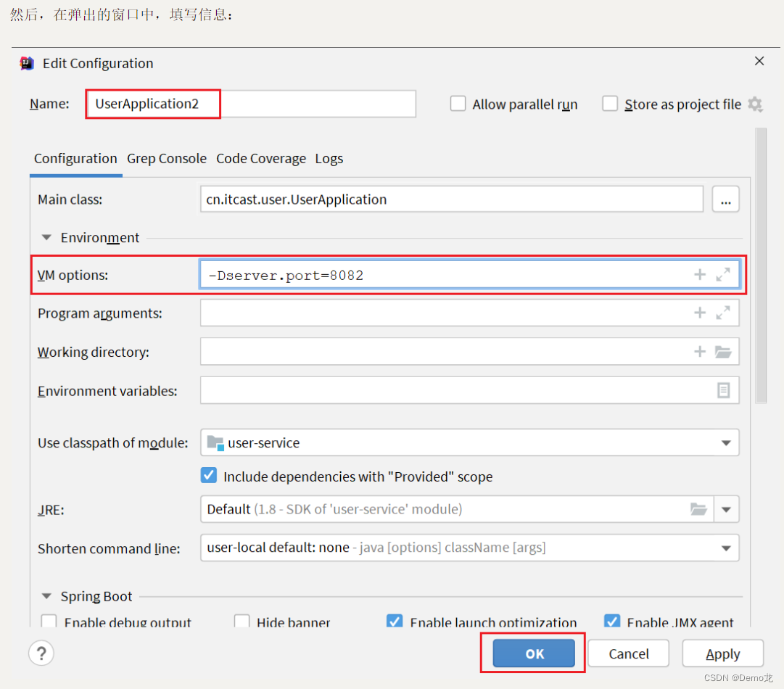Screen dimensions: 784x689
Task: Click the dialog vertical scrollbar
Action: pos(761,265)
